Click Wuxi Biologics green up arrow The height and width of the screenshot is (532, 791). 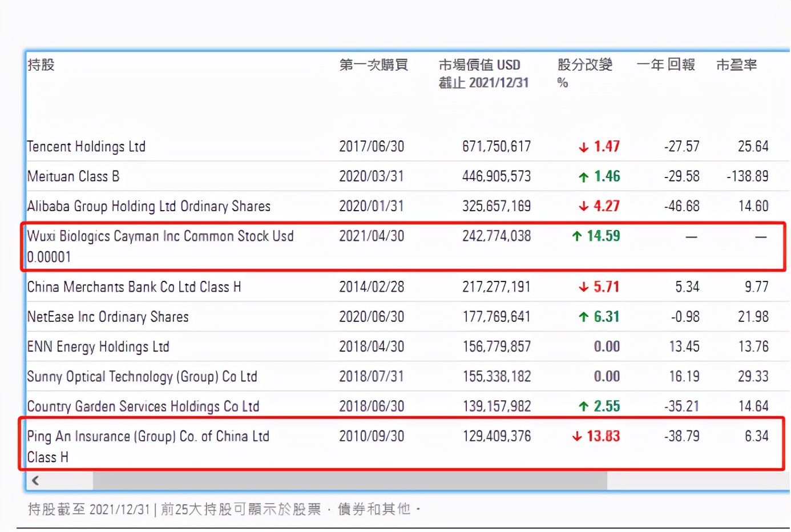coord(577,236)
